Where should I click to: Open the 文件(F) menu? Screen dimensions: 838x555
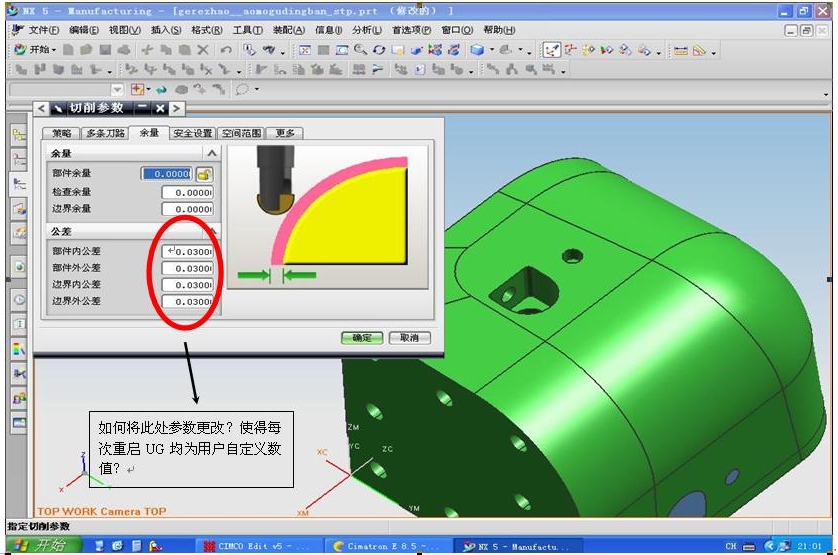tap(44, 30)
